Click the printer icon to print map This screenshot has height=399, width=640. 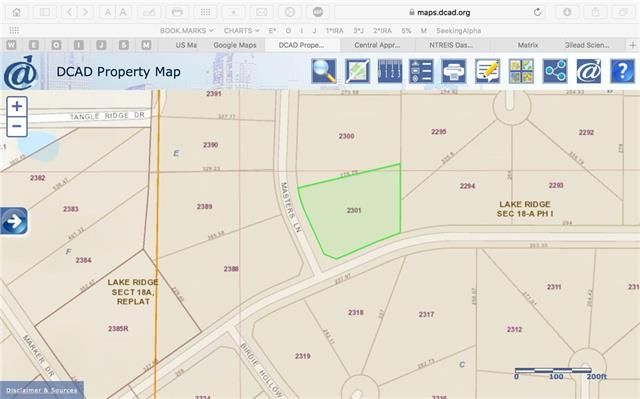point(454,71)
